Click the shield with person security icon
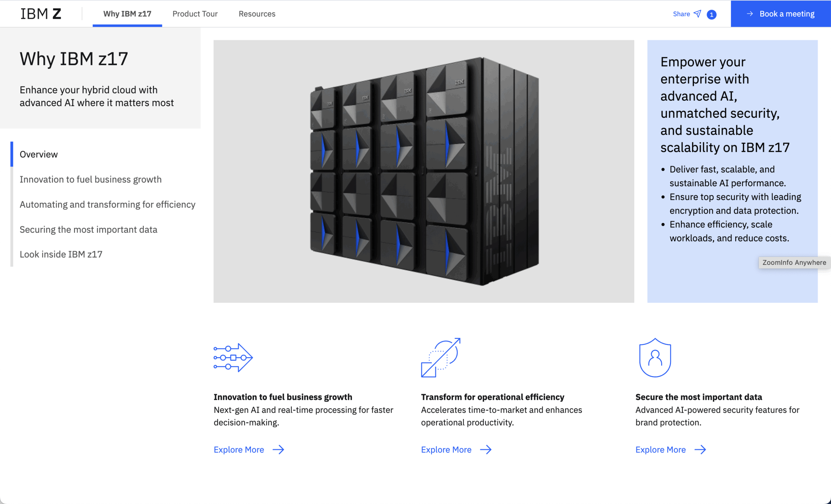831x504 pixels. (x=655, y=357)
